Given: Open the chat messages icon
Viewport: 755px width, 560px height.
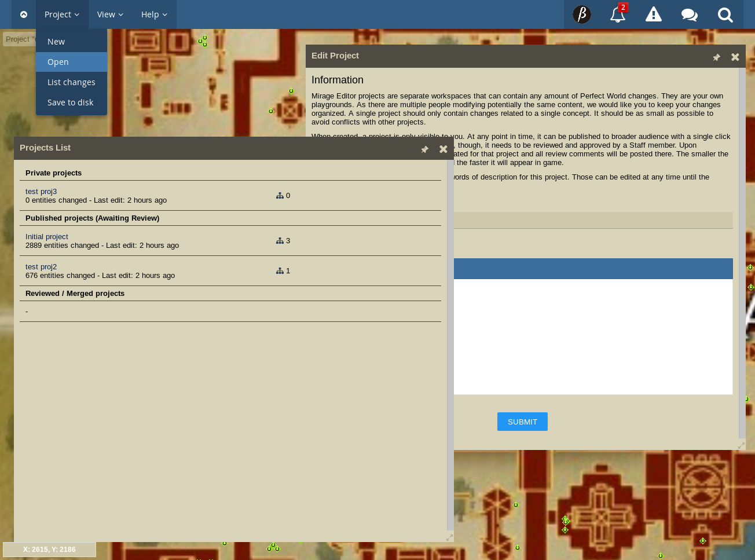Looking at the screenshot, I should click(x=689, y=14).
